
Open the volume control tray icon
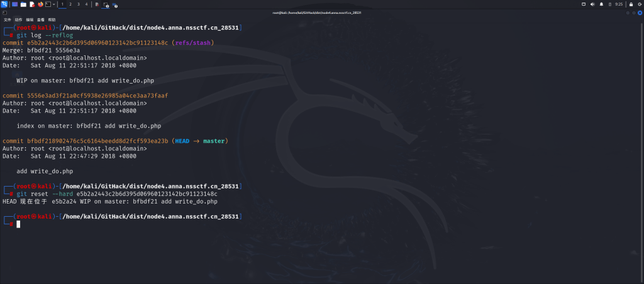pos(592,4)
